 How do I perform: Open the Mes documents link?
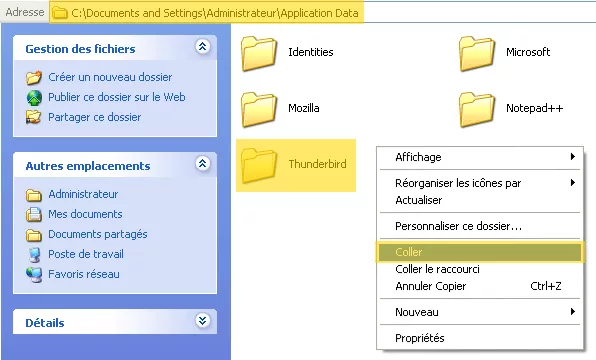[x=85, y=214]
